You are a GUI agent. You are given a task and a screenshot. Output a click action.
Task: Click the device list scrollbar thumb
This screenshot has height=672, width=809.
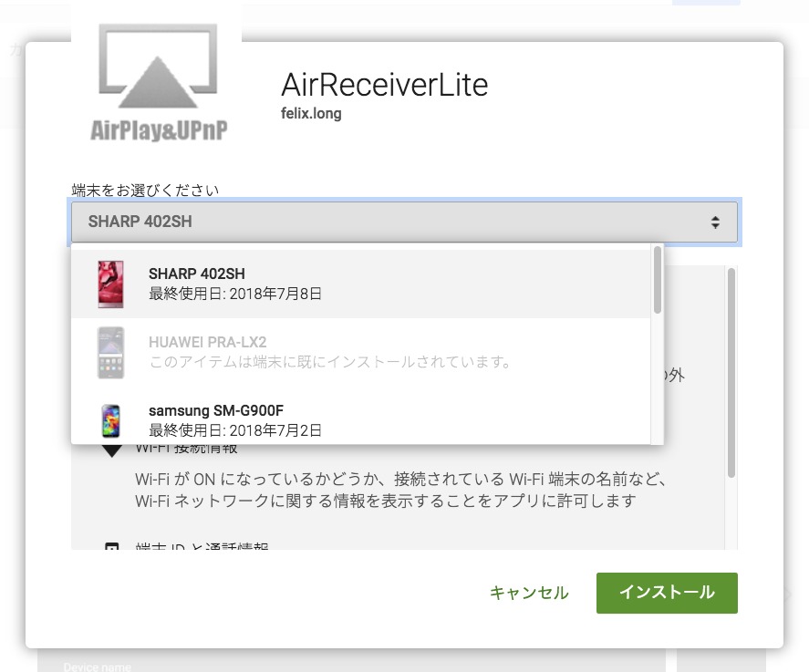point(658,280)
